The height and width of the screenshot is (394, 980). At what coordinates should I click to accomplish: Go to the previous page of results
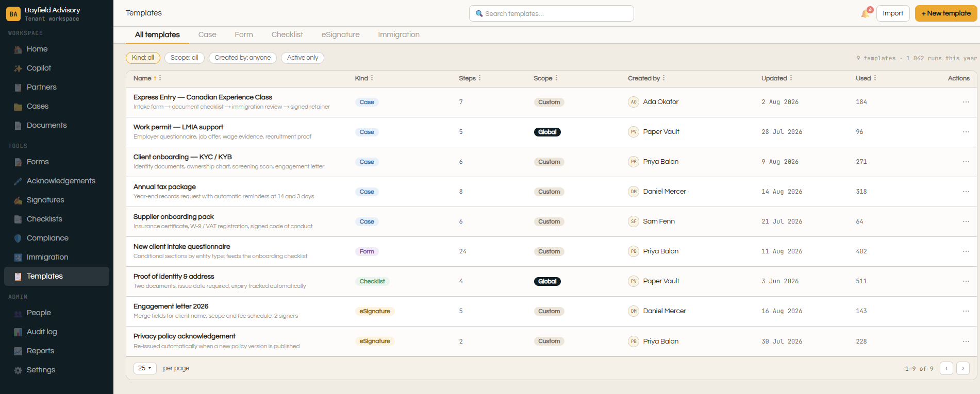pos(946,368)
